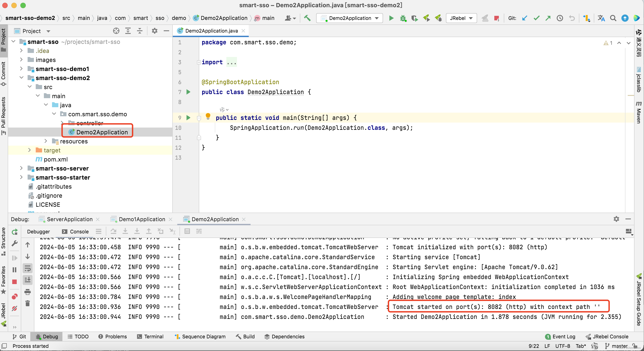Click the Debug bug icon in toolbar
The image size is (644, 351).
pos(403,18)
